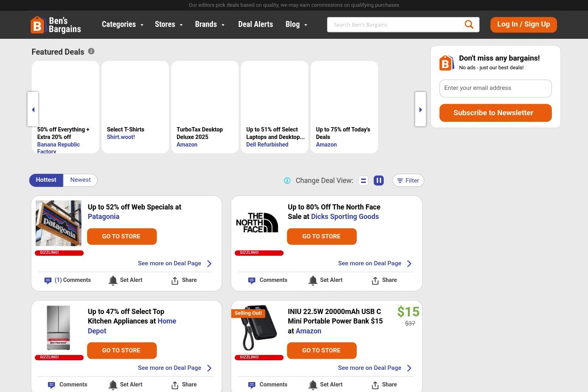Click See more on Deal Page for Patagonia
The height and width of the screenshot is (392, 588).
tap(169, 263)
